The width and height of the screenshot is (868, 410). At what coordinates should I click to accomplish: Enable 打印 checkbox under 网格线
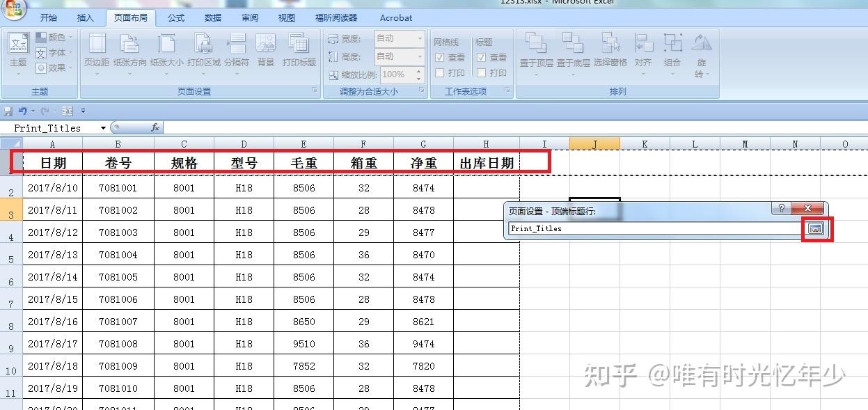point(439,72)
